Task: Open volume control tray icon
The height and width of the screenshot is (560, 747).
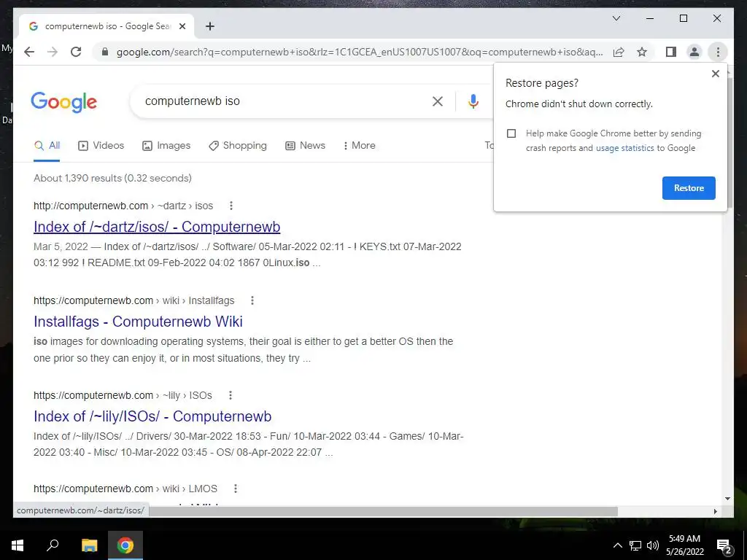Action: tap(653, 545)
